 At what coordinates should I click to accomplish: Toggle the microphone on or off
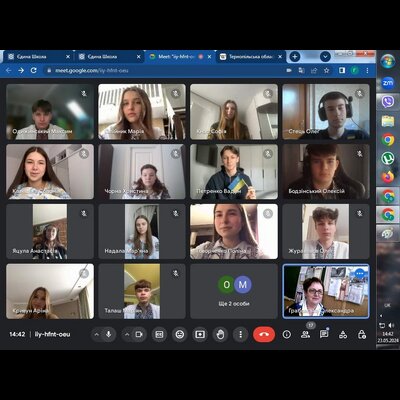[109, 334]
